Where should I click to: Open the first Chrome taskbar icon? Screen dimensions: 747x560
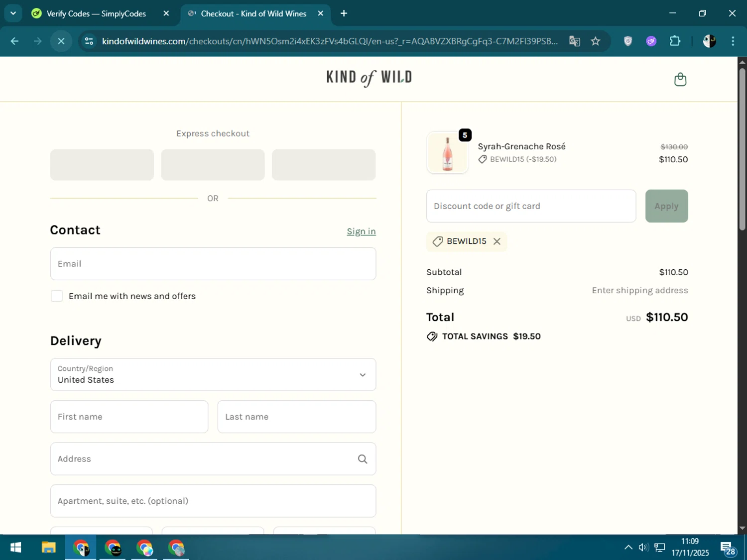(81, 548)
